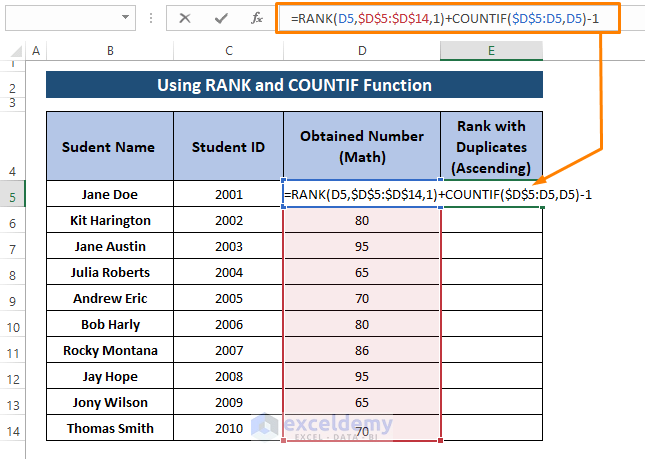645x459 pixels.
Task: Click the formula bar options dots handle
Action: pos(151,18)
